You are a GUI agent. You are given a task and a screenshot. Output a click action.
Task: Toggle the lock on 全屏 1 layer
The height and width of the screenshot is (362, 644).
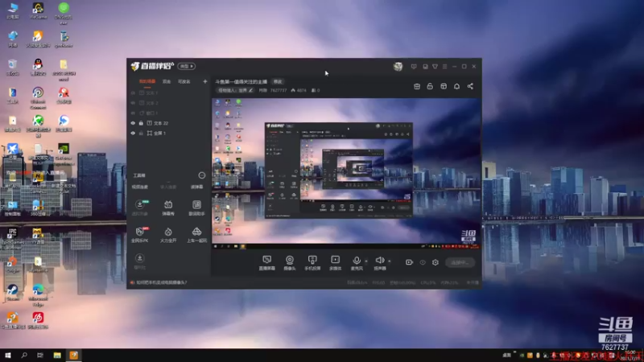click(x=141, y=134)
